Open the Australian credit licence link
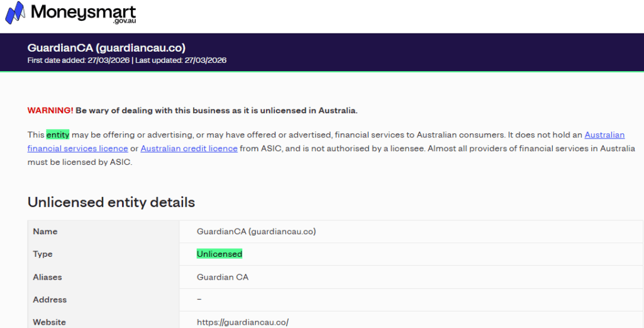The image size is (644, 328). point(189,149)
